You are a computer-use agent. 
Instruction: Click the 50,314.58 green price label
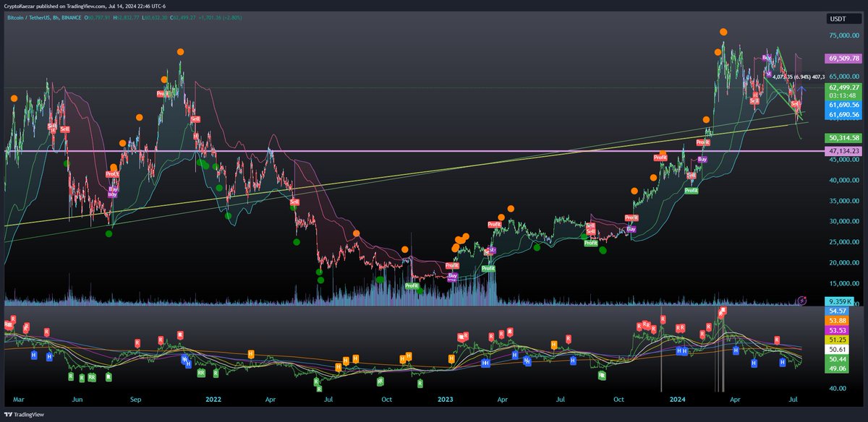pyautogui.click(x=843, y=138)
